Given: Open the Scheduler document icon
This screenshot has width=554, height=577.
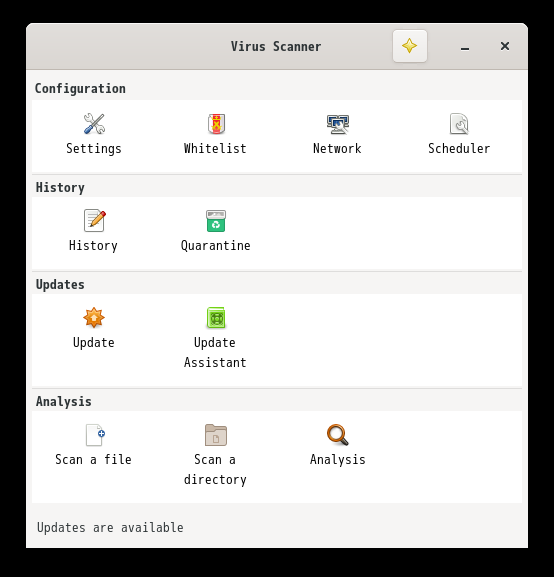Looking at the screenshot, I should click(459, 124).
